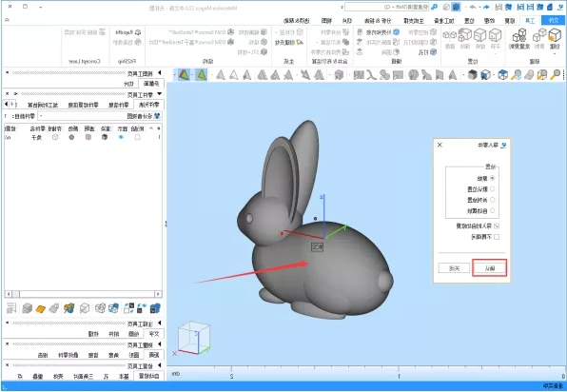Select the 并列位置 radio option in import dialog
Image resolution: width=567 pixels, height=392 pixels.
[492, 200]
